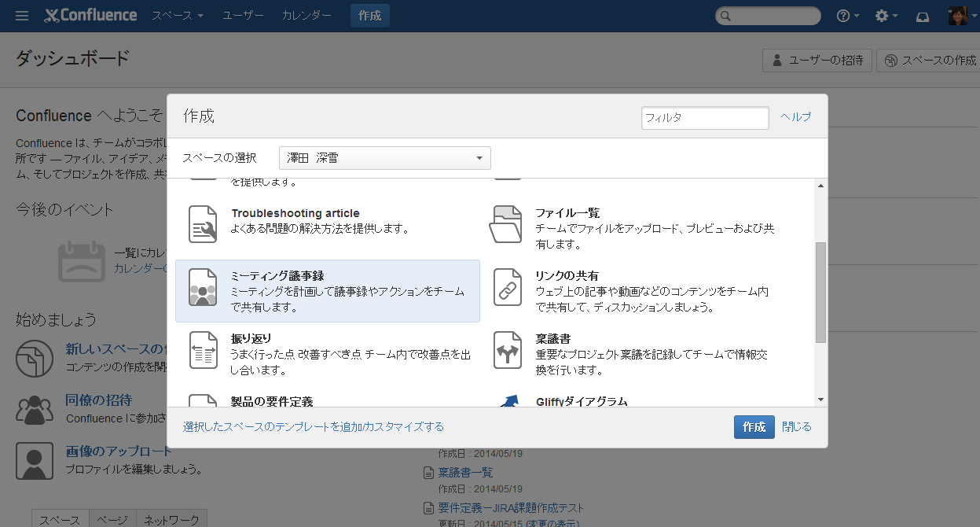The image size is (980, 527).
Task: Select the Gliffyダイアグラム icon
Action: pyautogui.click(x=509, y=400)
